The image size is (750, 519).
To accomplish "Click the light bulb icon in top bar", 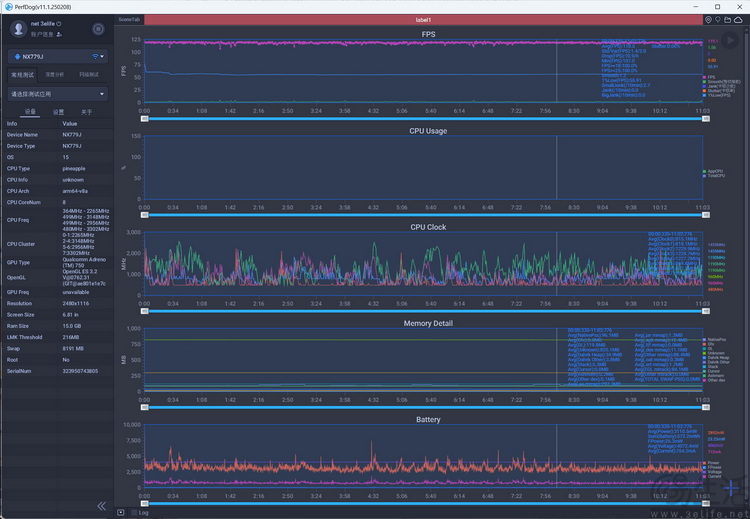I will tap(718, 19).
